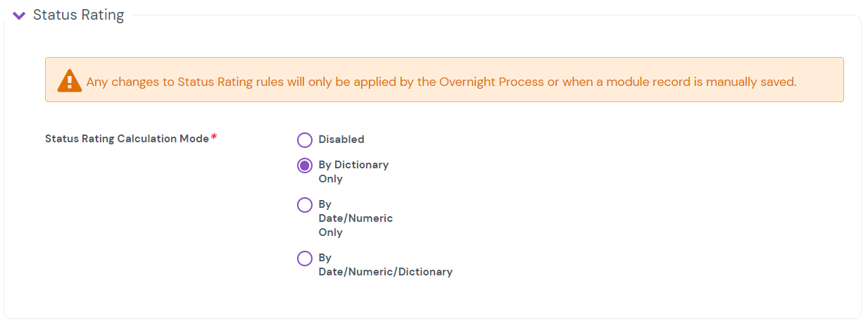Click "Overnight Process" in the warning message
This screenshot has width=868, height=324.
pyautogui.click(x=491, y=82)
